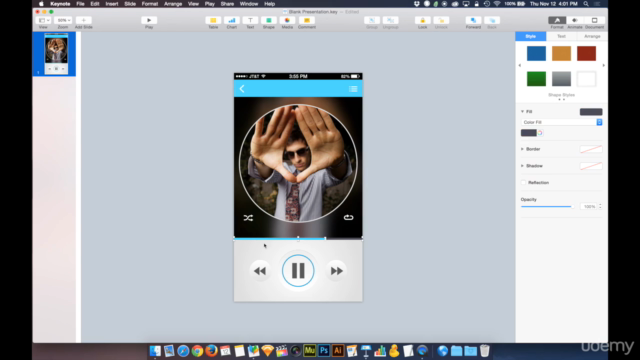Open the Insert menu
The width and height of the screenshot is (640, 360).
(x=112, y=4)
